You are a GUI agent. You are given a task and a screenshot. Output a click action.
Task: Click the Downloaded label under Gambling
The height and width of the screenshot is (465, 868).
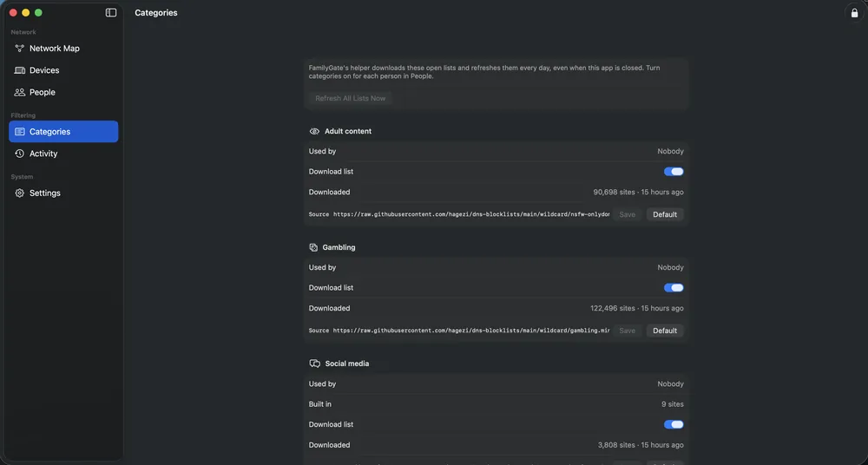coord(329,308)
